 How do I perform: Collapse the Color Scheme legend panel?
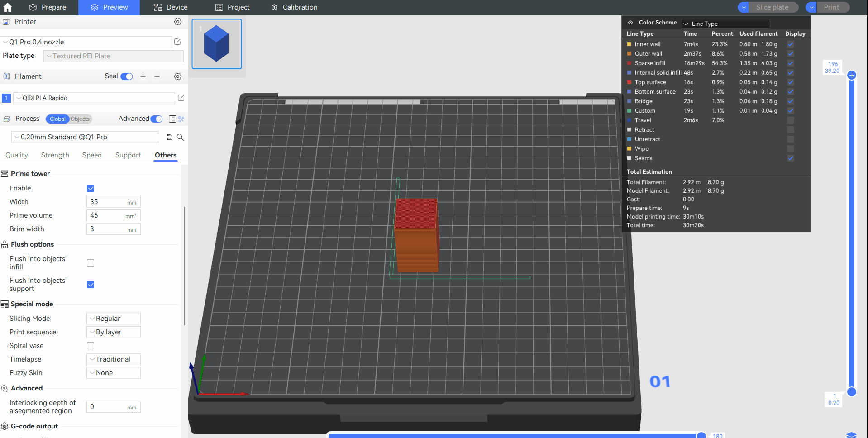pyautogui.click(x=630, y=23)
